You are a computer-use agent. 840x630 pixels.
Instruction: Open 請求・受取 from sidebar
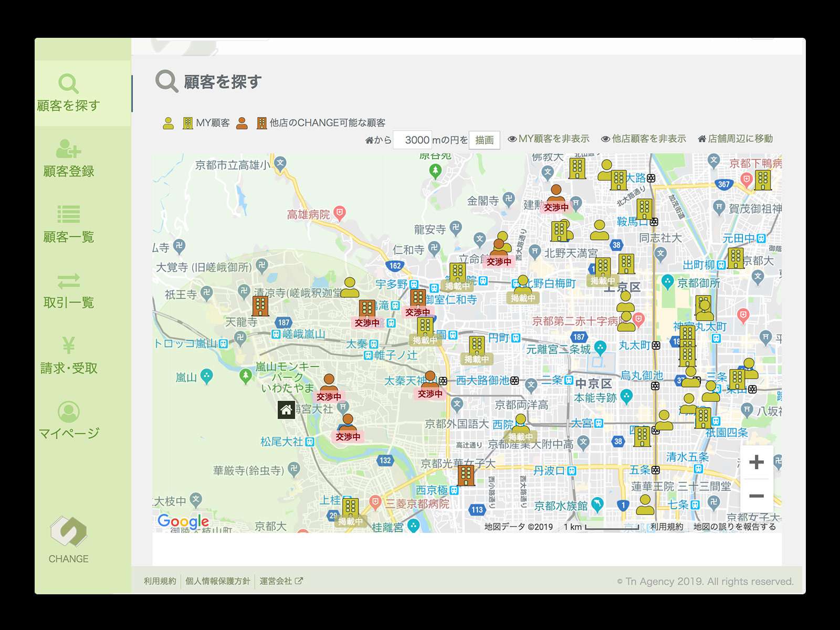tap(69, 355)
